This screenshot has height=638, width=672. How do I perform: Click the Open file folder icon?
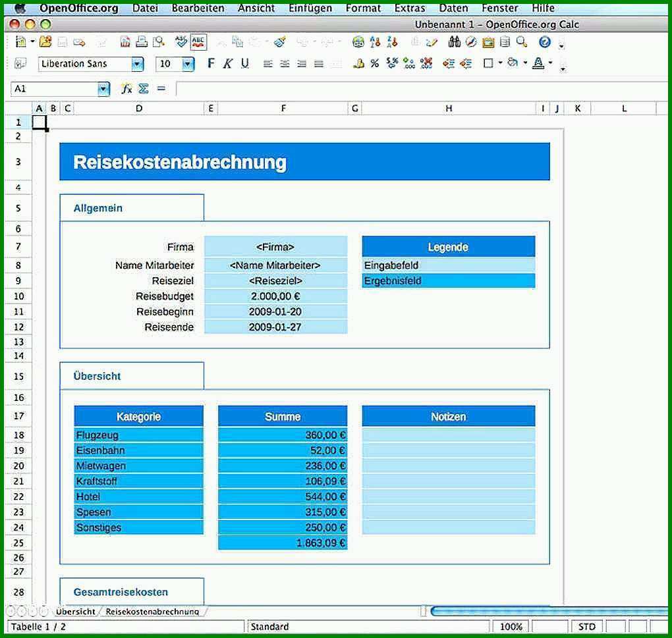(45, 41)
